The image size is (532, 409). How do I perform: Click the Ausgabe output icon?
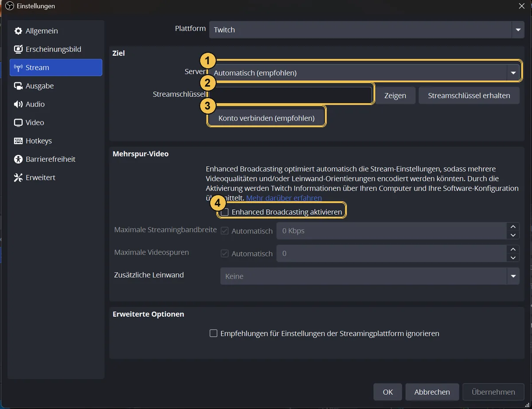click(18, 86)
